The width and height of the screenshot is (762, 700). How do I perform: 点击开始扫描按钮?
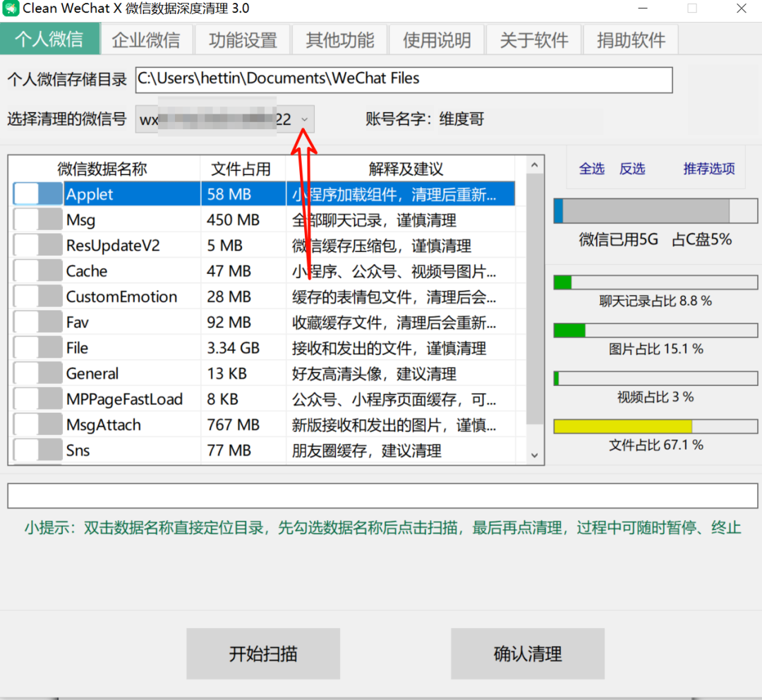pos(263,654)
